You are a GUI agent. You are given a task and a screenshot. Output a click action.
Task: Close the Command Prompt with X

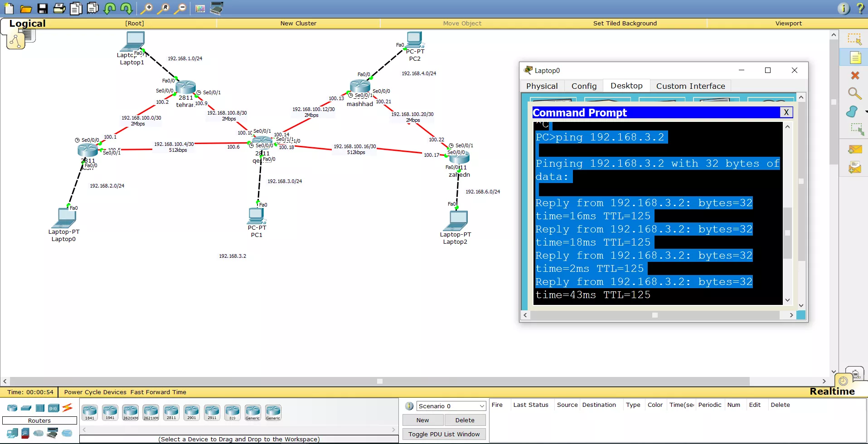(786, 112)
